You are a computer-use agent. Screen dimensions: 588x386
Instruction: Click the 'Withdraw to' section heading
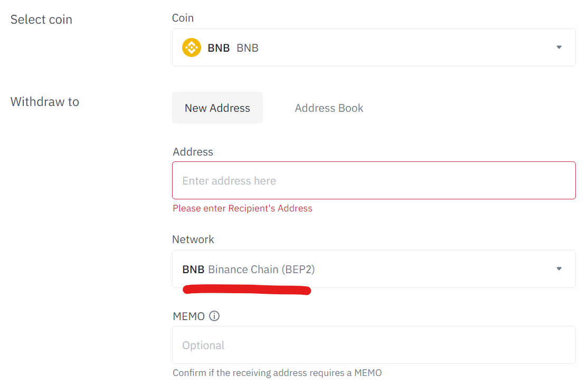[x=45, y=102]
